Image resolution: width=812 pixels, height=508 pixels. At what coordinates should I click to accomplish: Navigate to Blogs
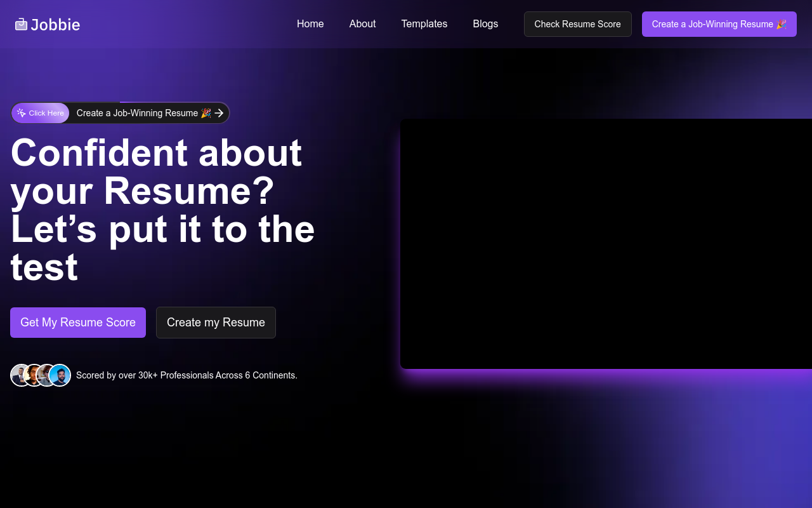pos(485,24)
